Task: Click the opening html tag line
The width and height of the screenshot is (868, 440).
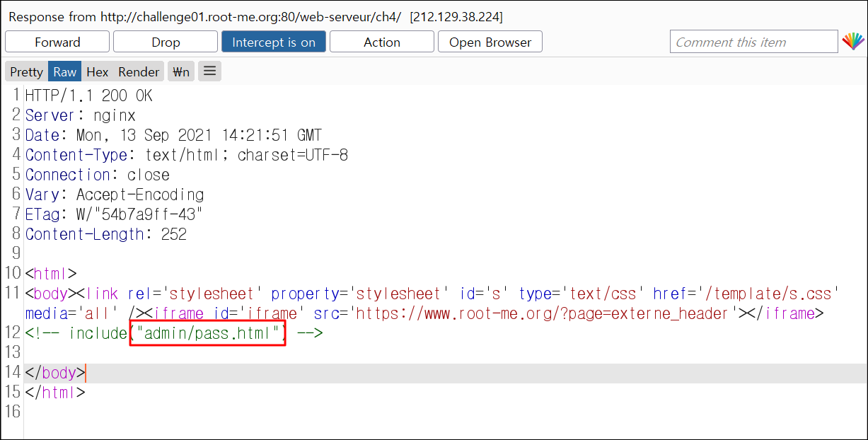Action: (50, 274)
